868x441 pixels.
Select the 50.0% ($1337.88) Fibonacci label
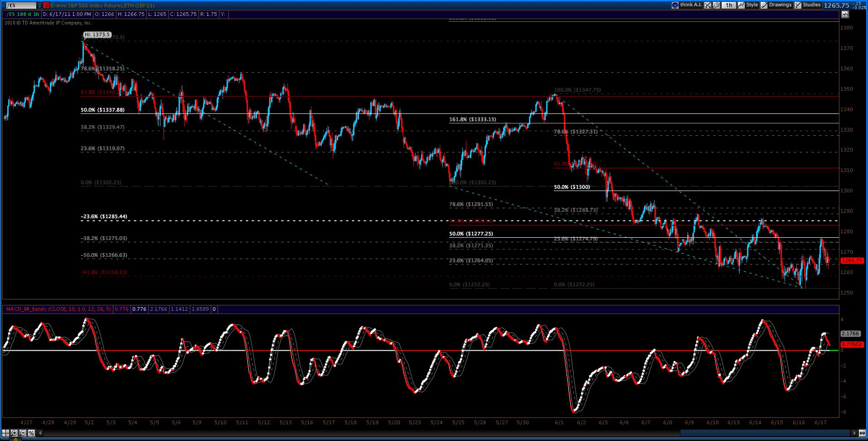tap(102, 110)
